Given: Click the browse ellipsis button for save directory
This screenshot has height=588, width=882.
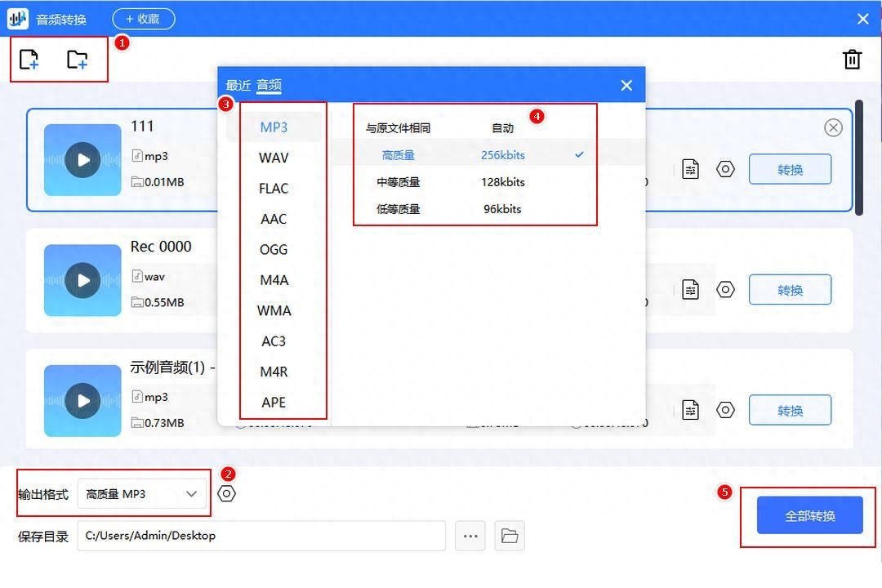Looking at the screenshot, I should (470, 536).
